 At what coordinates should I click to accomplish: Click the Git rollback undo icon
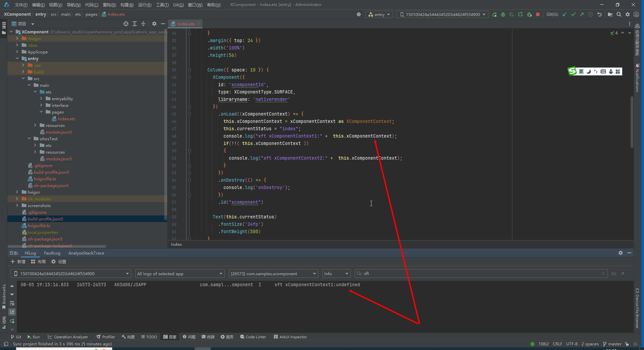coord(599,15)
